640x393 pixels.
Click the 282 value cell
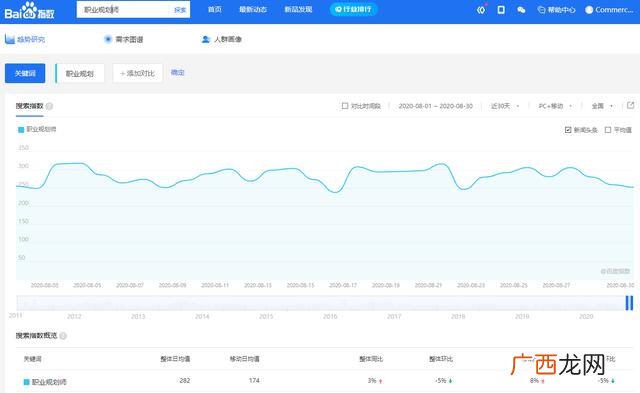184,380
